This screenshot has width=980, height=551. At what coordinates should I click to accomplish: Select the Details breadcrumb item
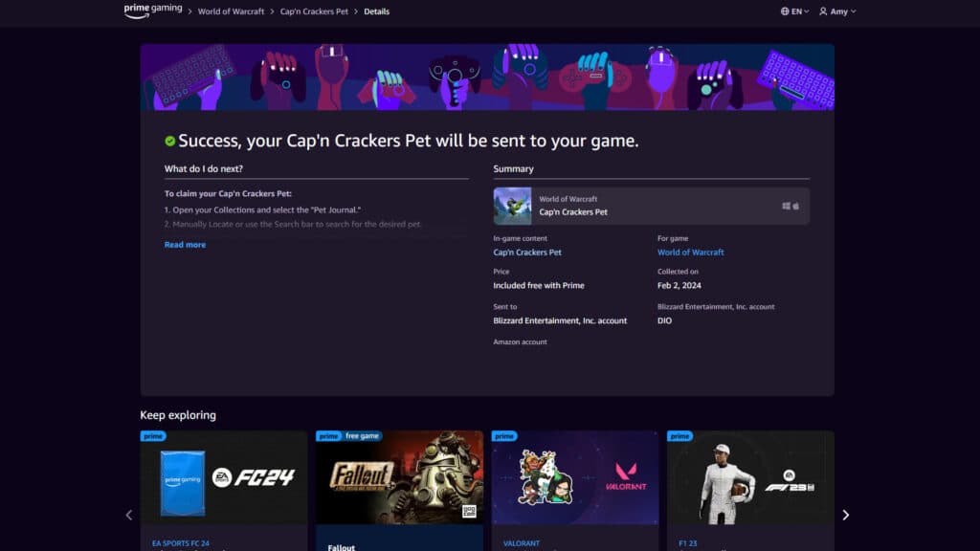[x=376, y=11]
